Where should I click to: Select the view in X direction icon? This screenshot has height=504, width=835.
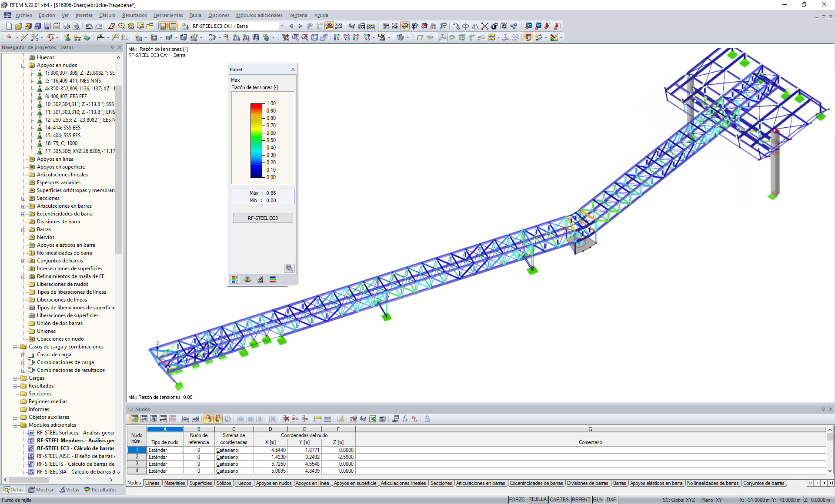pyautogui.click(x=337, y=37)
